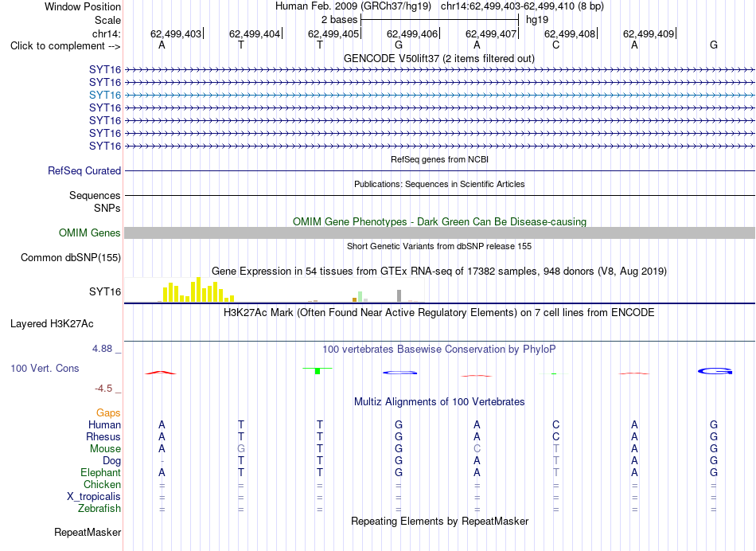Click the gray G in the Mouse alignment row
The height and width of the screenshot is (551, 756).
241,449
